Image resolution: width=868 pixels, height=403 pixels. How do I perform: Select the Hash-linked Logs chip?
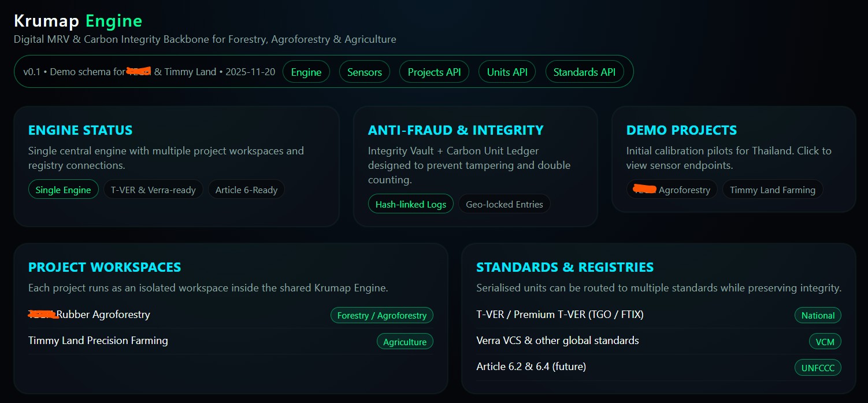click(410, 204)
